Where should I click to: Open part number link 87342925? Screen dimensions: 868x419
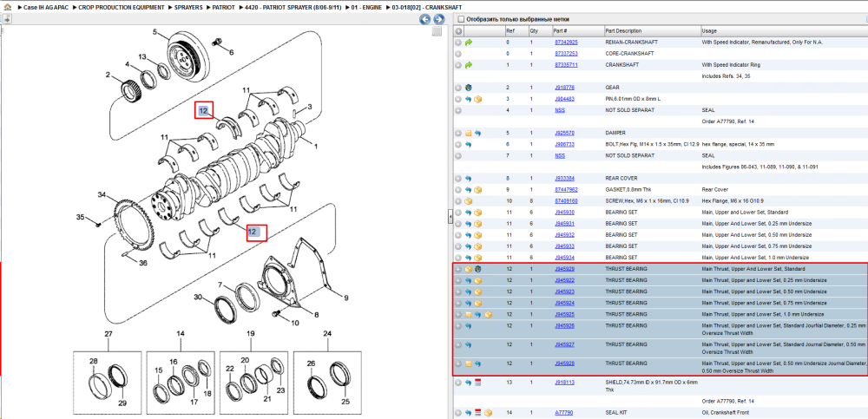pos(566,42)
